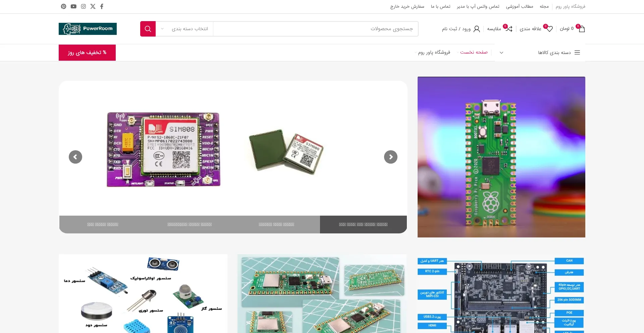Image resolution: width=644 pixels, height=333 pixels.
Task: Click the X (Twitter) icon
Action: coord(93,6)
